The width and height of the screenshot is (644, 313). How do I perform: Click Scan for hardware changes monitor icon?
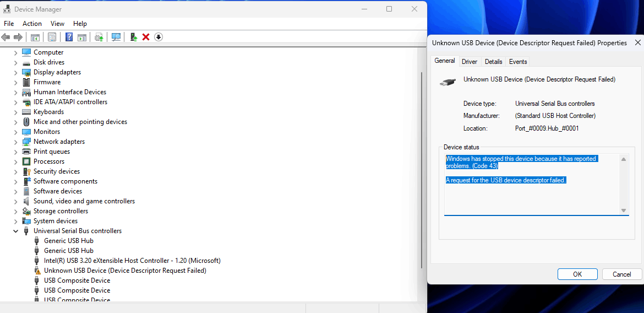pyautogui.click(x=116, y=37)
